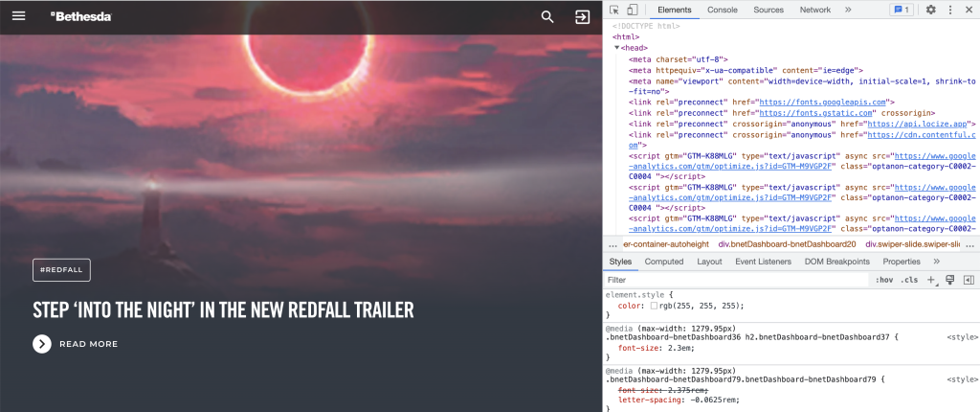
Task: Select the Computed pane tab
Action: click(664, 262)
